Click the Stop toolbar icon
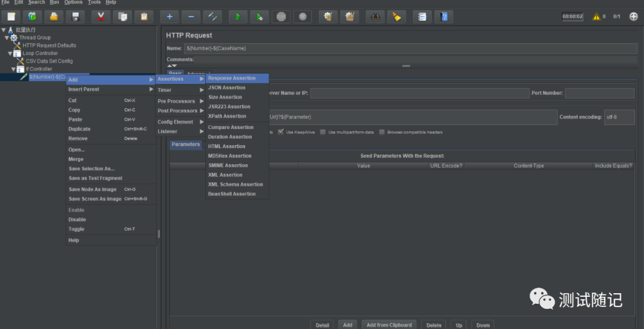Viewport: 644px width, 329px height. pyautogui.click(x=281, y=17)
